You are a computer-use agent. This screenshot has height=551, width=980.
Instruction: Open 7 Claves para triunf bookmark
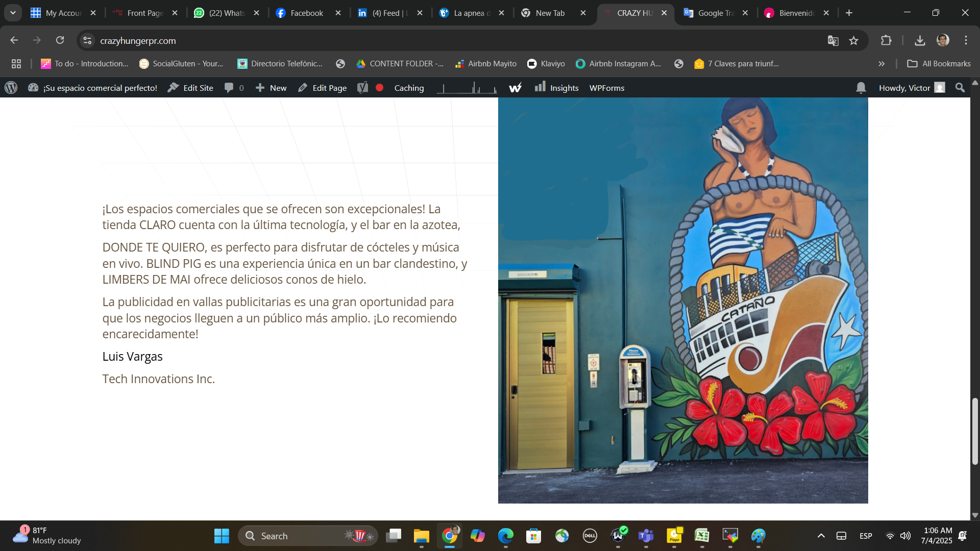coord(737,64)
